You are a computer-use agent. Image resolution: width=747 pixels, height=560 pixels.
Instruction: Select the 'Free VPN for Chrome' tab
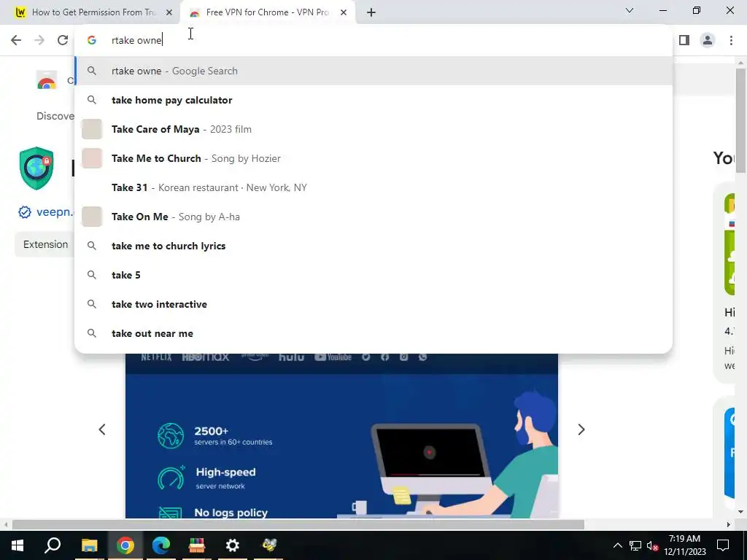[268, 12]
